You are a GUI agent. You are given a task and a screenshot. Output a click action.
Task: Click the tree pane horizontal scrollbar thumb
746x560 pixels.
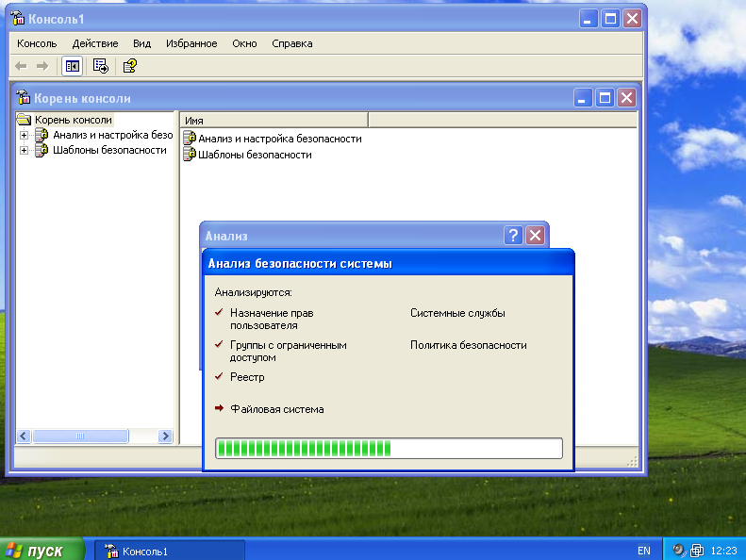coord(80,436)
